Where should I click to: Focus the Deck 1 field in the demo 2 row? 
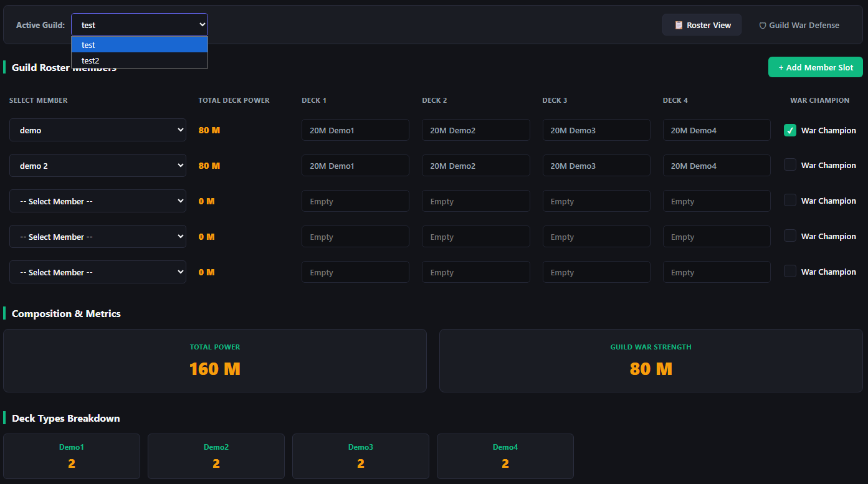(355, 166)
